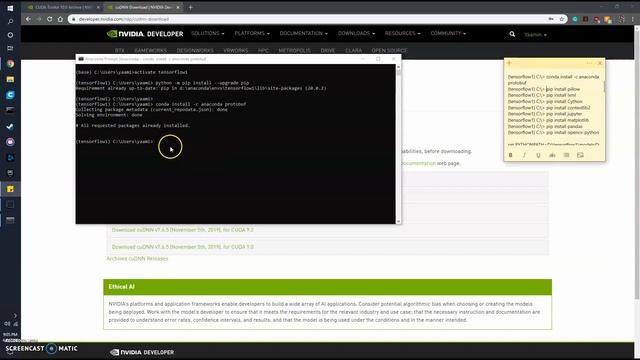Toggle bold in sticky note
Viewport: 640px width, 360px height.
click(x=510, y=155)
